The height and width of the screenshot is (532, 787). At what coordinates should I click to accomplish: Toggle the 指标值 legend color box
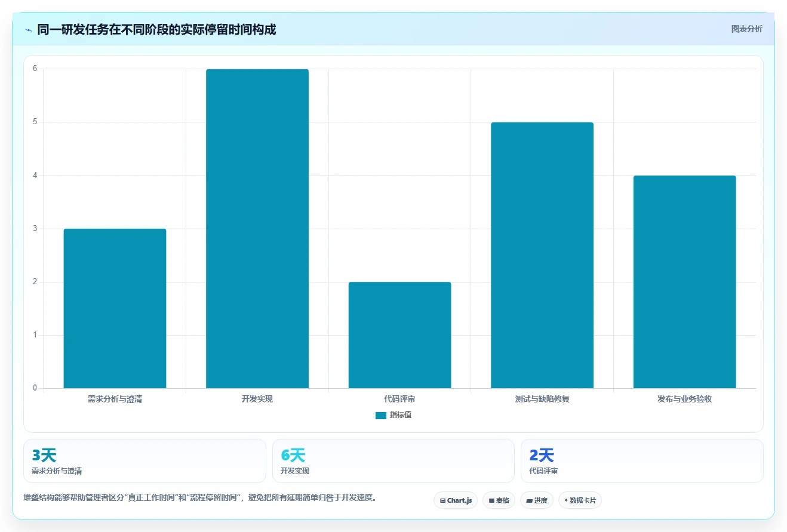(x=381, y=415)
